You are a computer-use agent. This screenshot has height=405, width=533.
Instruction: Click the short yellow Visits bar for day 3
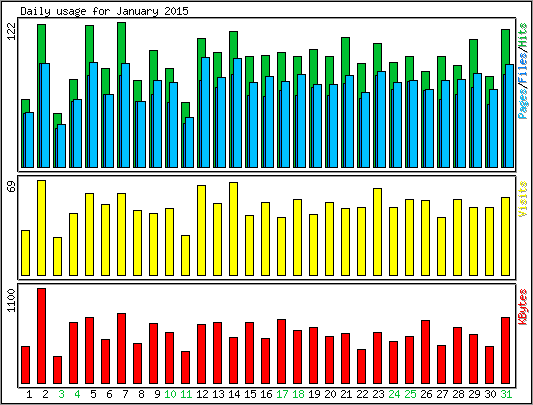tap(57, 256)
